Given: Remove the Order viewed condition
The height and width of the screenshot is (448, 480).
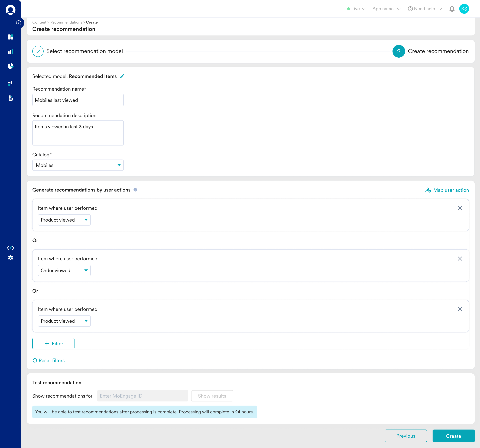Looking at the screenshot, I should click(x=460, y=259).
